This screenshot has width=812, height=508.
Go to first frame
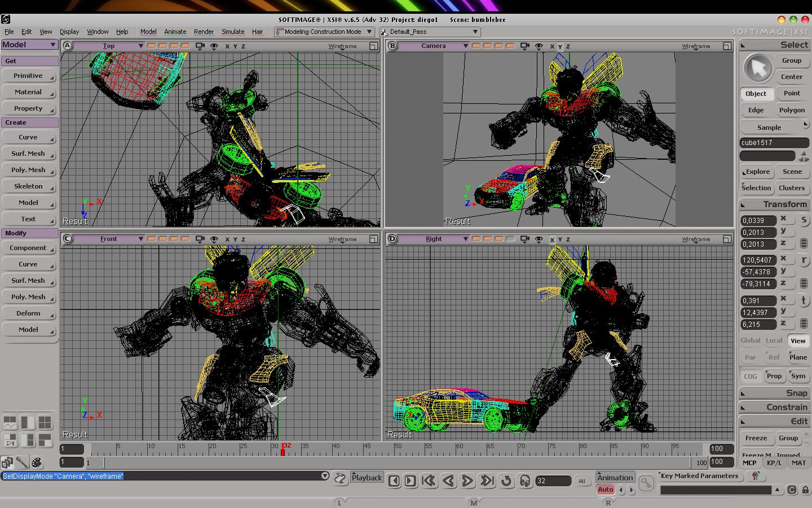(x=429, y=480)
